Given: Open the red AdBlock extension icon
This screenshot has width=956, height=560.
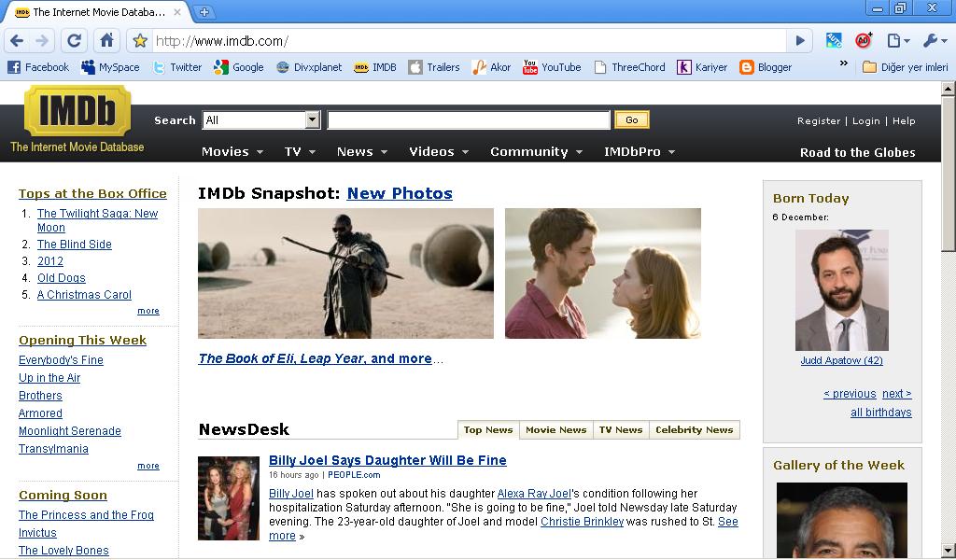Looking at the screenshot, I should point(864,41).
